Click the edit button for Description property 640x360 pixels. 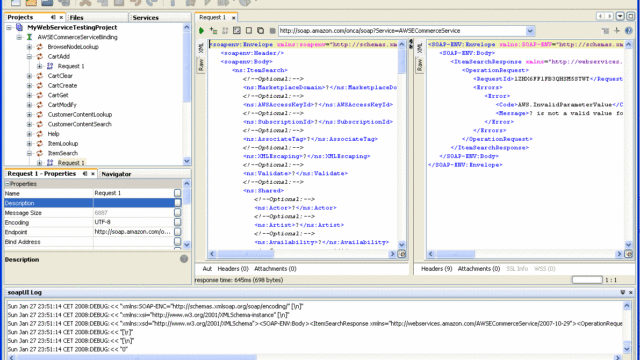point(178,203)
